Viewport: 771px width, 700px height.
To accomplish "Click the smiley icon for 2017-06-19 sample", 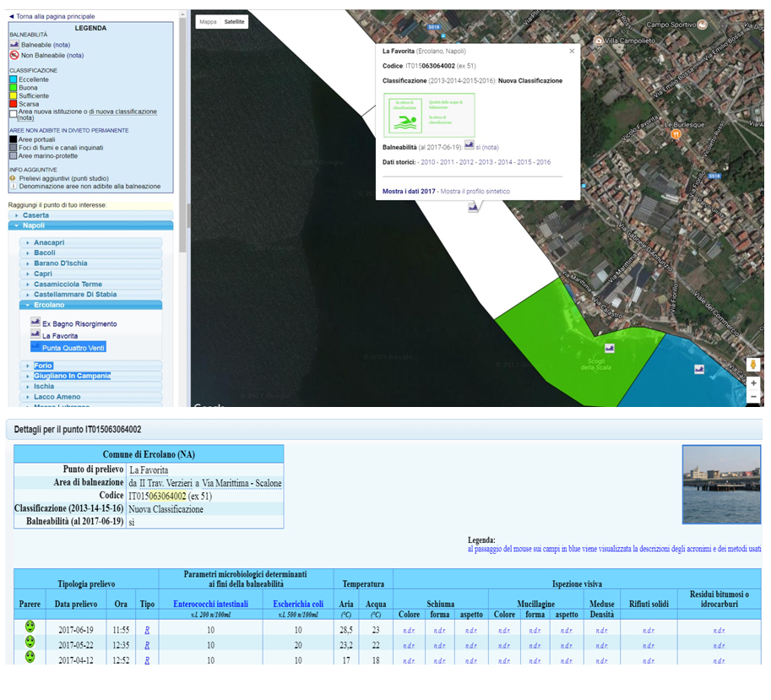I will click(x=30, y=627).
